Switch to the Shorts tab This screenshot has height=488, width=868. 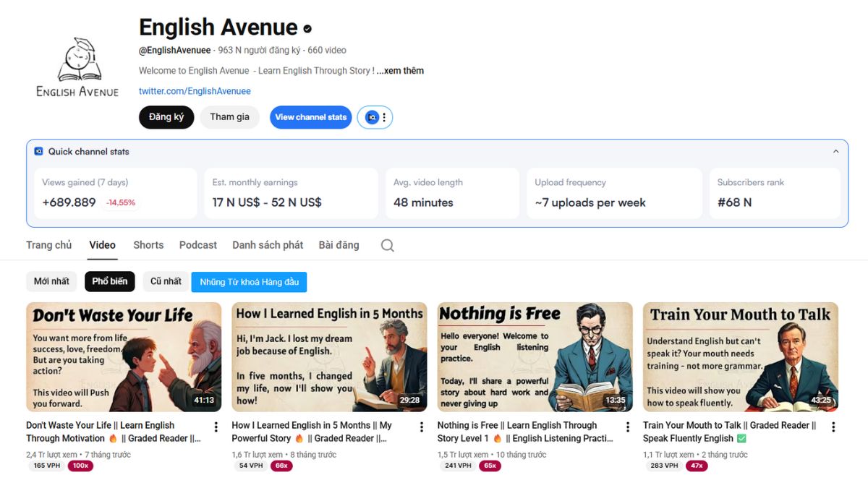pos(148,245)
